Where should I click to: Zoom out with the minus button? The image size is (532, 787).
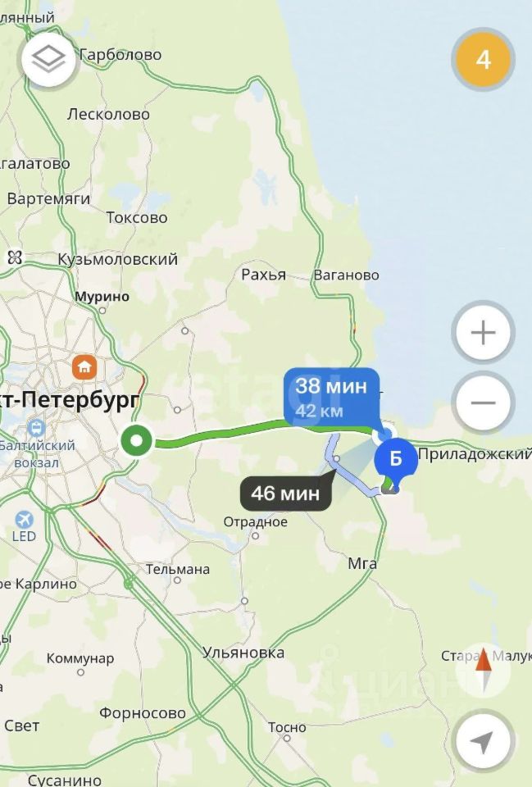coord(483,403)
